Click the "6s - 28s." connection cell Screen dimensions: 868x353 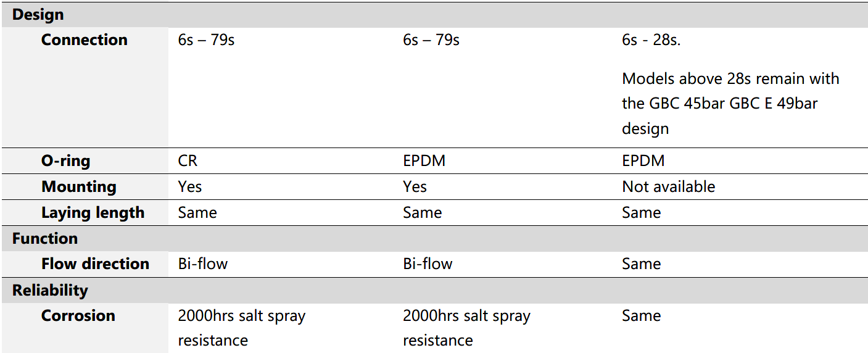pyautogui.click(x=659, y=40)
